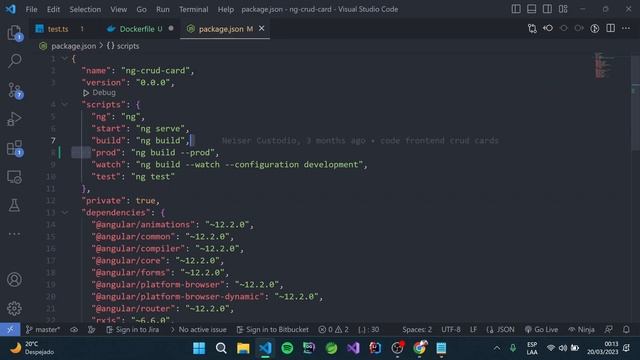Click the notifications bell in status bar
640x360 pixels.
pos(626,329)
